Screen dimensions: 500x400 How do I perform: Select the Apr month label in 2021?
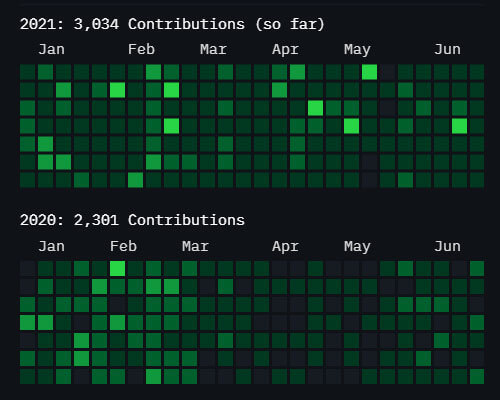pyautogui.click(x=285, y=49)
